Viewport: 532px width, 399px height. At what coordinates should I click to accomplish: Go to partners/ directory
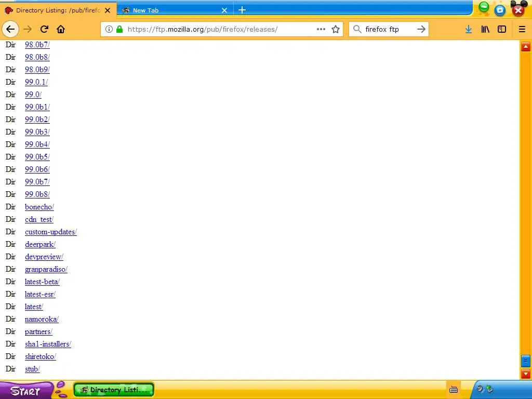coord(38,331)
